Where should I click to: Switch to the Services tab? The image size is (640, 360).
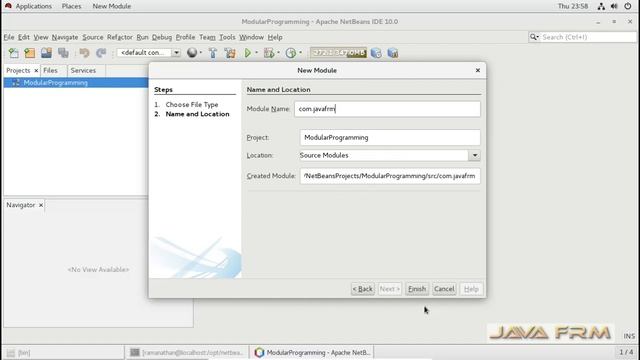pyautogui.click(x=83, y=71)
